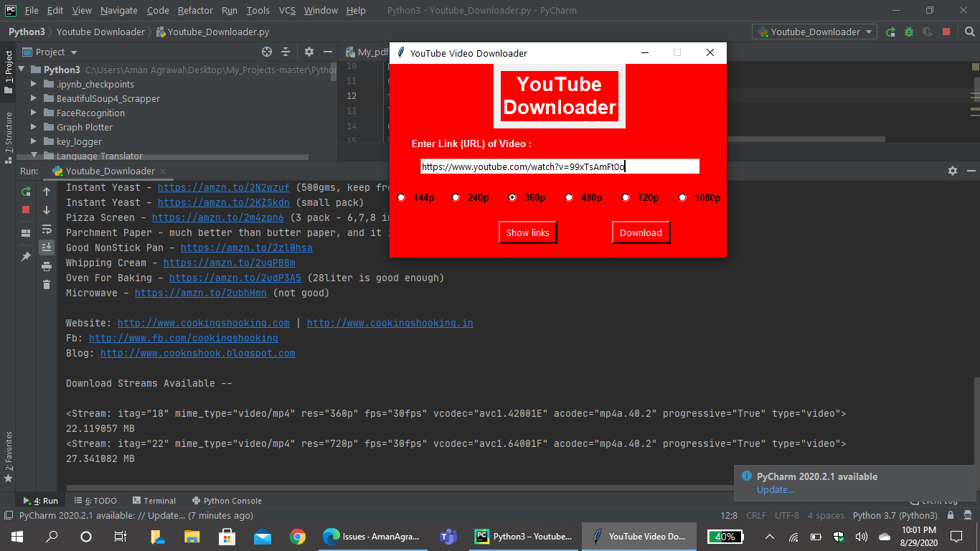Click the Show links button

[527, 232]
